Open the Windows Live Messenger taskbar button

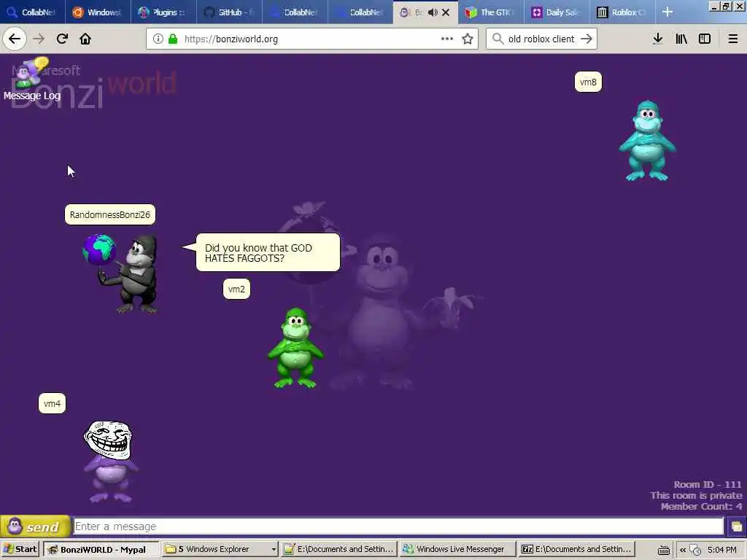point(457,549)
